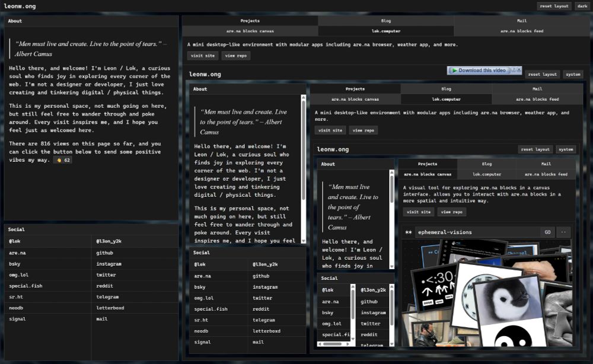Click the down arrow of the innermost About scrollbar
Image resolution: width=593 pixels, height=364 pixels.
(392, 267)
